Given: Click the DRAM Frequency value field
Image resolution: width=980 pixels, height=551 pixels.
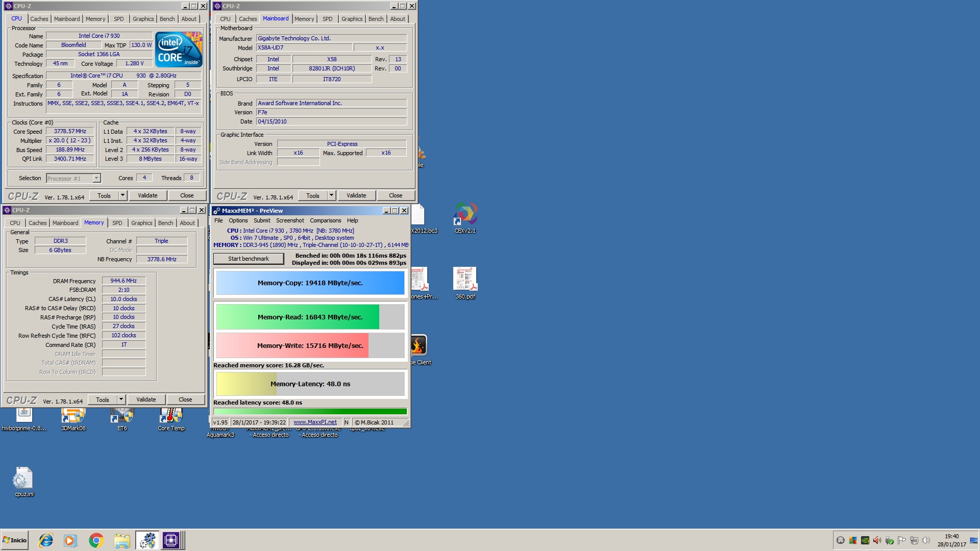Looking at the screenshot, I should [124, 281].
